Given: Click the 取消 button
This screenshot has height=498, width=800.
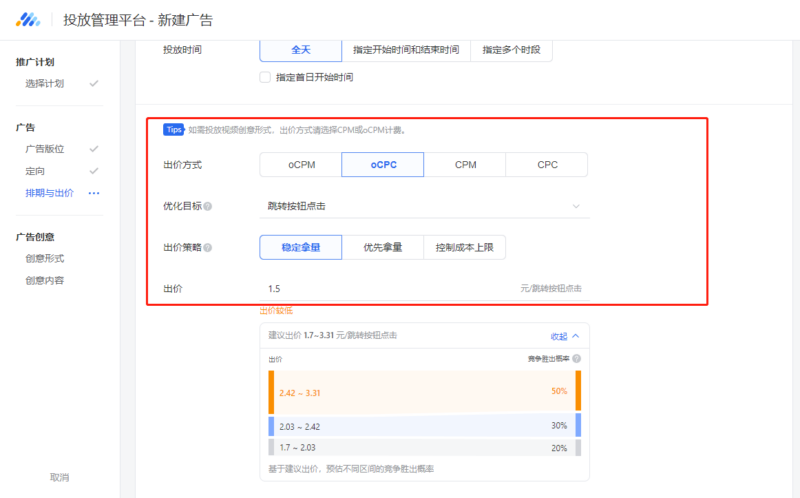Looking at the screenshot, I should pyautogui.click(x=60, y=477).
